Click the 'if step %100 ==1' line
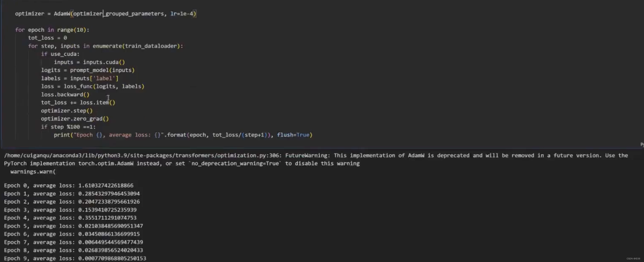Screen dimensions: 644x262 tap(68, 127)
